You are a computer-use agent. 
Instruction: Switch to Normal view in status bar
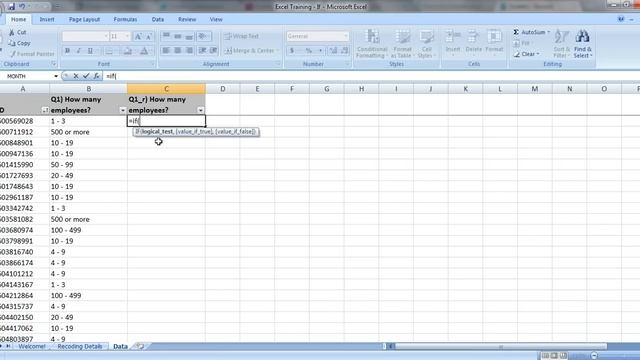tap(545, 356)
